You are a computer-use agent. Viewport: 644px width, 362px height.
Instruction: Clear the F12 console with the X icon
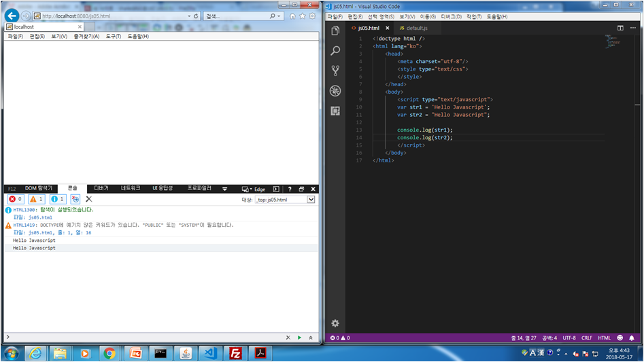88,199
